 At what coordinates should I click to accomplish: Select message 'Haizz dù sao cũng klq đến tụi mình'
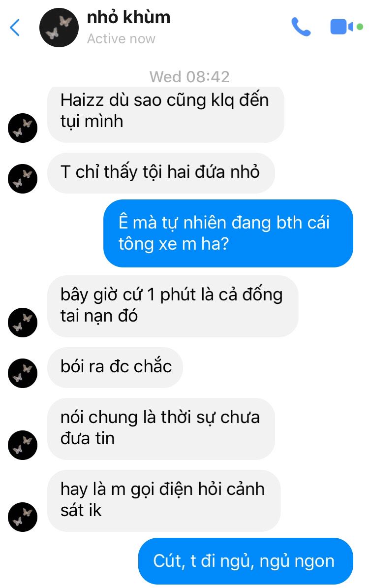click(x=166, y=114)
